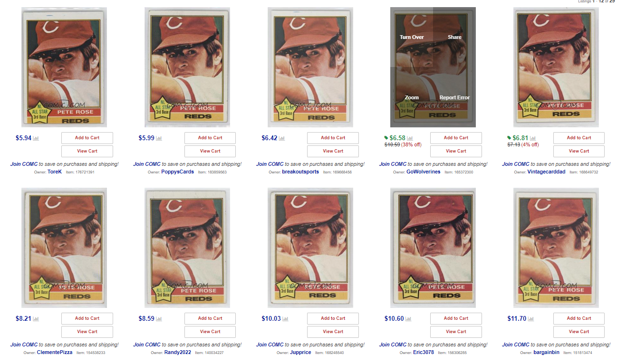Open price history chart next to $6.42
The width and height of the screenshot is (617, 364).
point(282,138)
